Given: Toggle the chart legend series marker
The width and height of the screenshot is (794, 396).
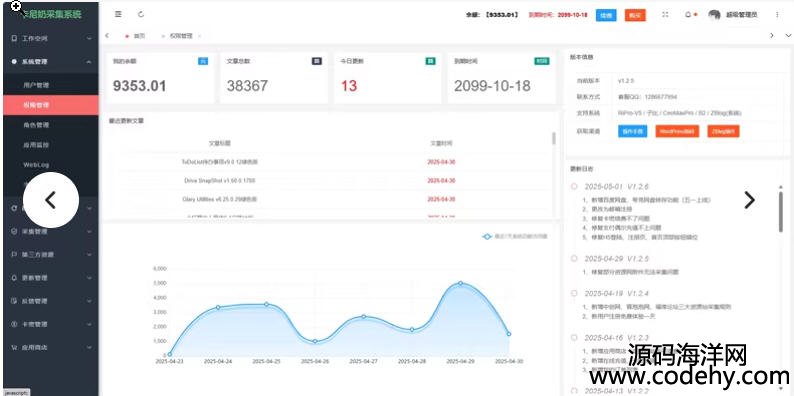Looking at the screenshot, I should [487, 236].
